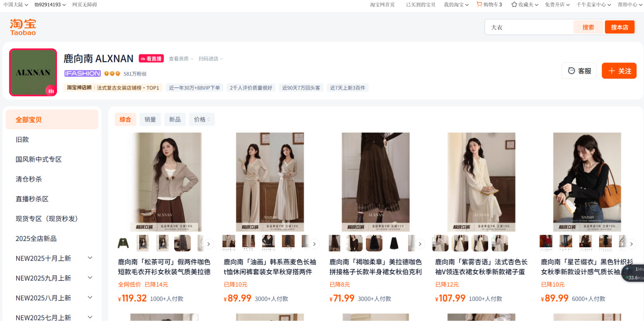Click the 581万粉丝 follower count

tap(135, 74)
